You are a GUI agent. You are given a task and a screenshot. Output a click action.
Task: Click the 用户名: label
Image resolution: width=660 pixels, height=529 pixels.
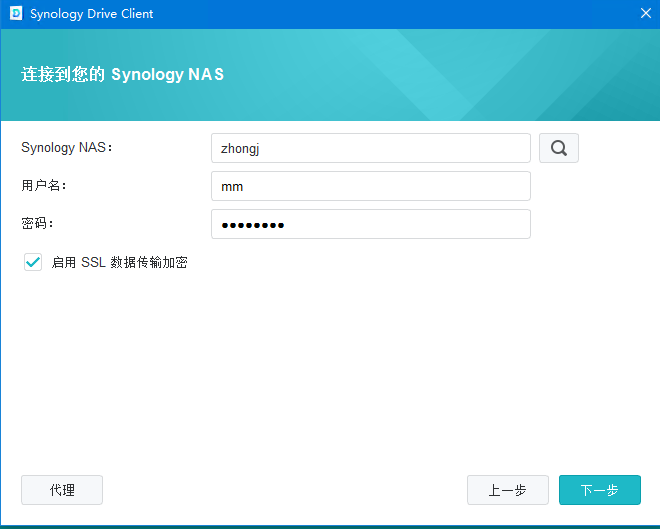[44, 185]
